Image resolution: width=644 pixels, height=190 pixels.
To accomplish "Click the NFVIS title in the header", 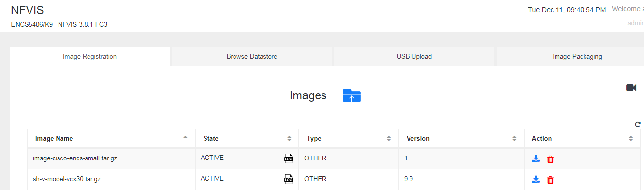I will point(28,11).
